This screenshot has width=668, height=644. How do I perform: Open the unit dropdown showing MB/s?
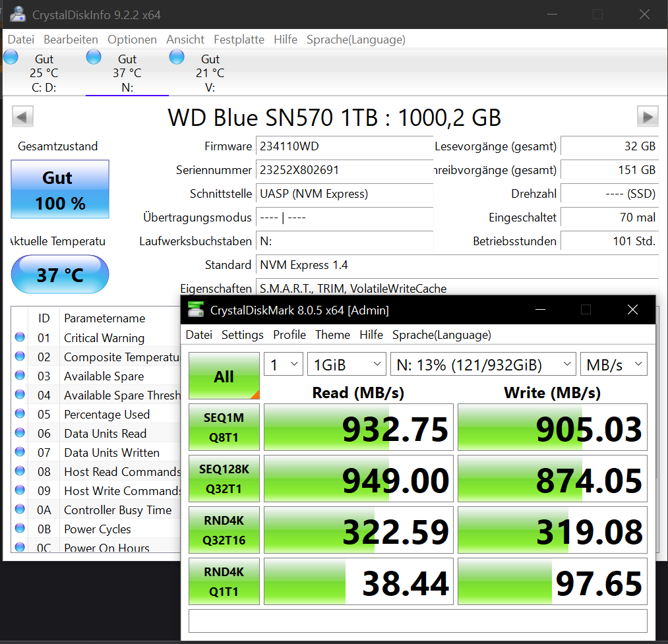[x=613, y=364]
